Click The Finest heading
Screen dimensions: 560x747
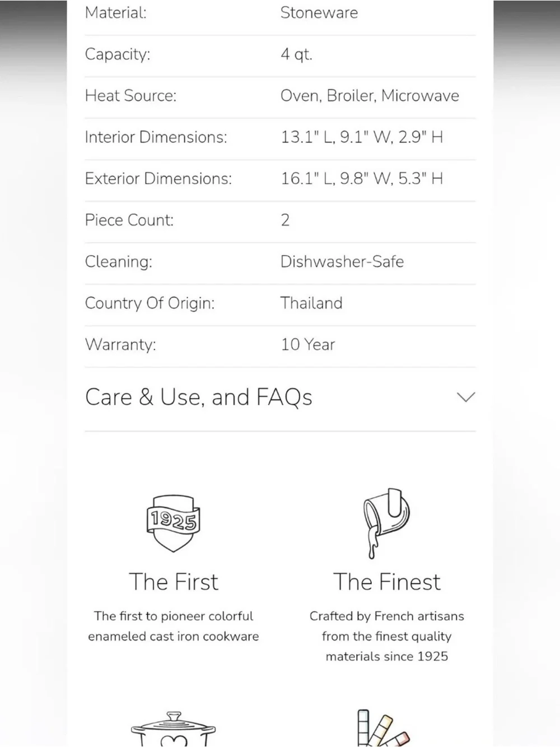pos(387,582)
